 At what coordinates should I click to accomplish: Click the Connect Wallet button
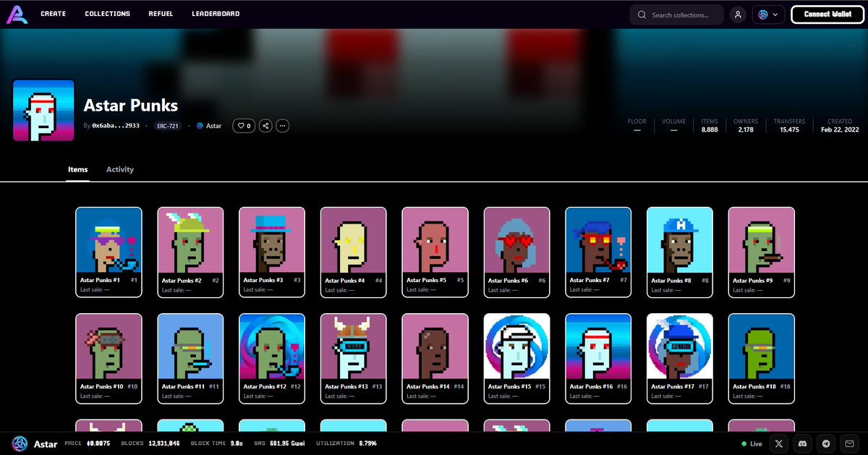pyautogui.click(x=827, y=14)
